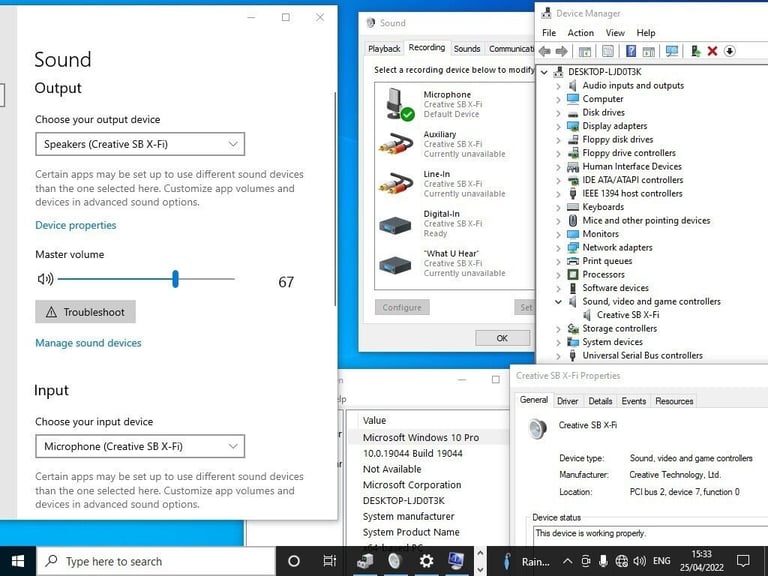768x576 pixels.
Task: Open Task View from taskbar
Action: click(330, 561)
